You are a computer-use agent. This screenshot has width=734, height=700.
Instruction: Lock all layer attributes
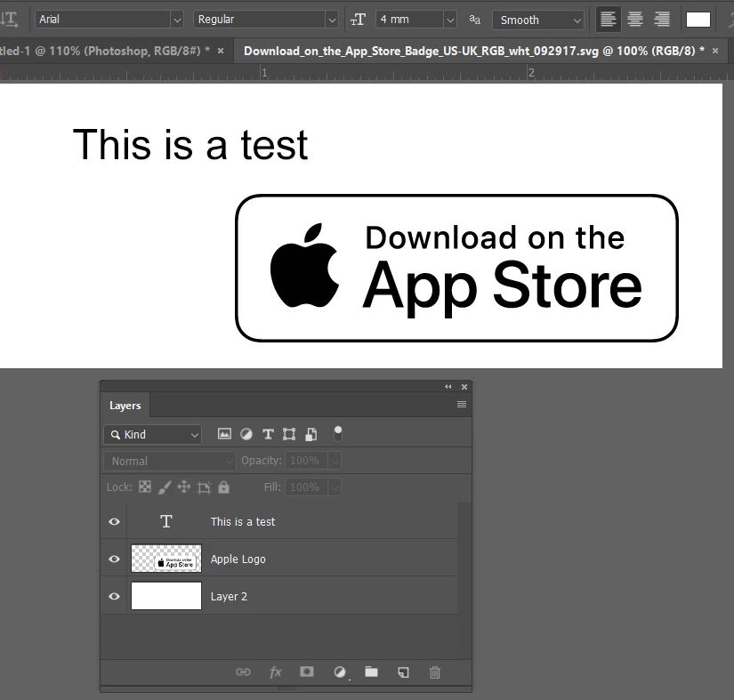tap(223, 487)
